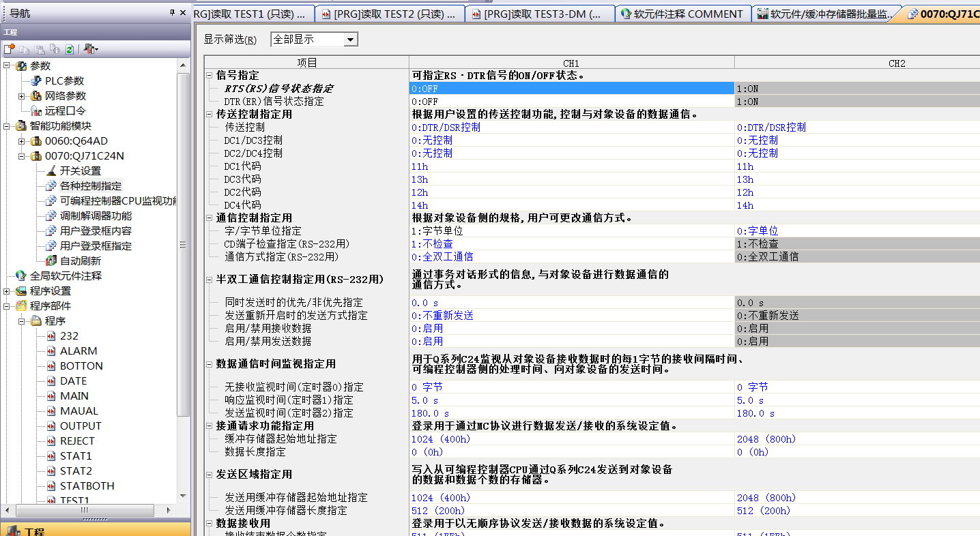The height and width of the screenshot is (536, 980).
Task: Pin the 导航 navigation panel
Action: [172, 13]
